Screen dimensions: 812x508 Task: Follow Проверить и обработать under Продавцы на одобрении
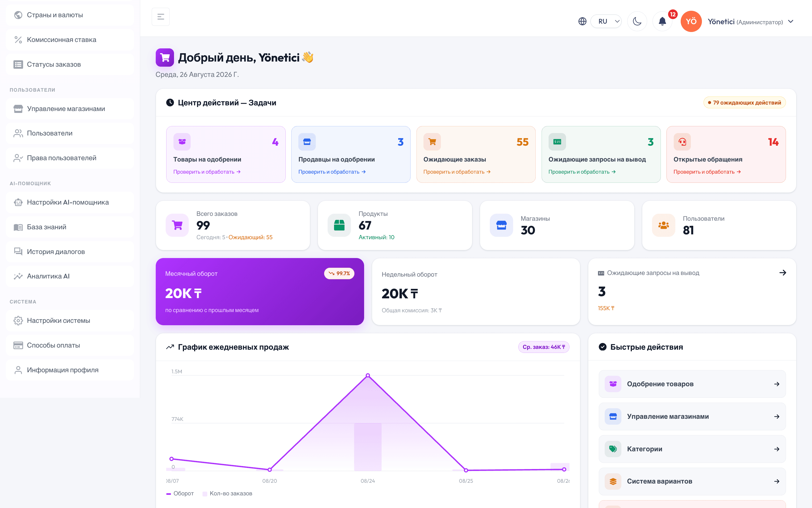pos(332,172)
